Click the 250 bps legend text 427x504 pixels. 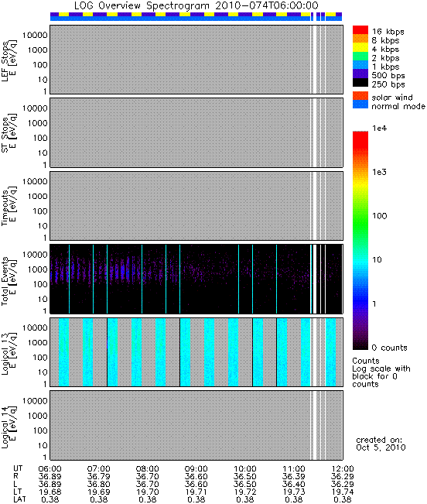click(388, 84)
